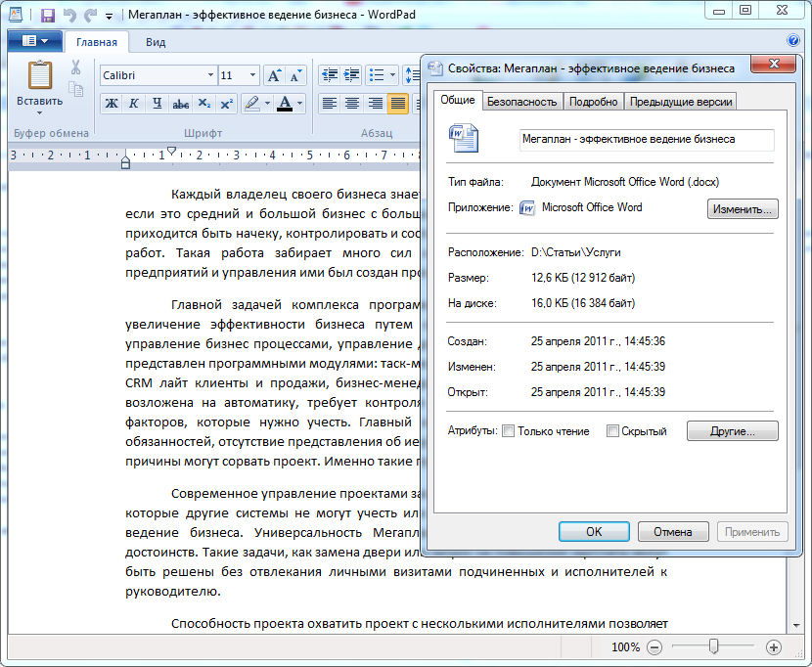Check the Скрытый attribute checkbox

click(x=612, y=431)
